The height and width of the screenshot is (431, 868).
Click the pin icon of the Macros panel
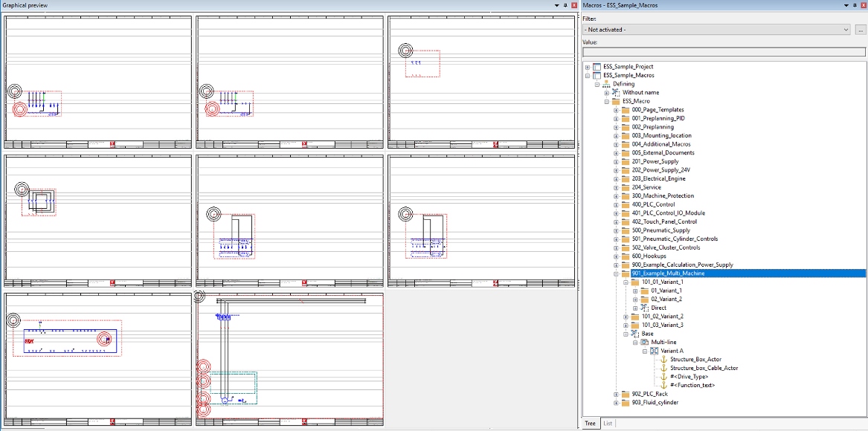click(x=853, y=5)
